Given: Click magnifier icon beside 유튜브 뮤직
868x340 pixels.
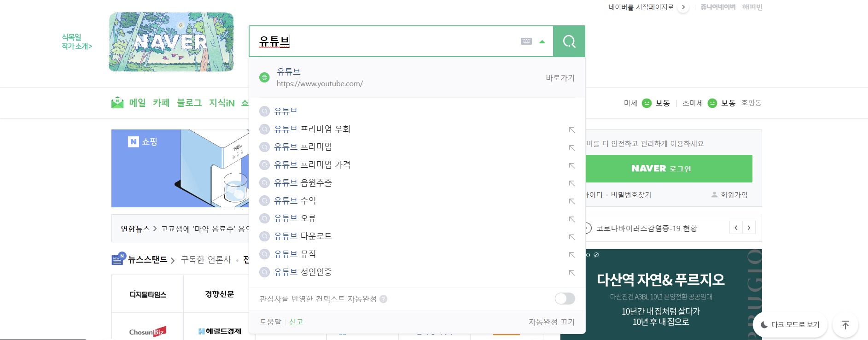Looking at the screenshot, I should pos(264,254).
